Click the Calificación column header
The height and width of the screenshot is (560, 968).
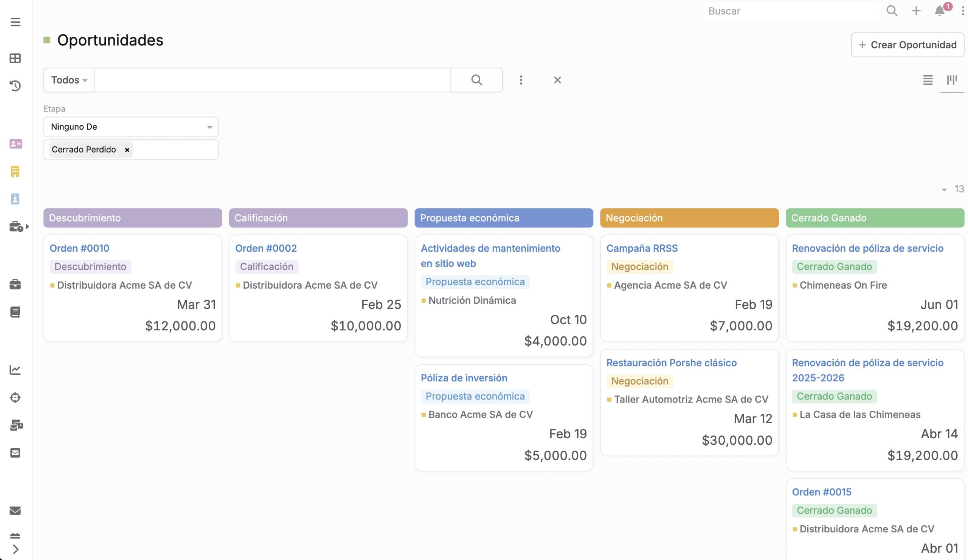(318, 218)
